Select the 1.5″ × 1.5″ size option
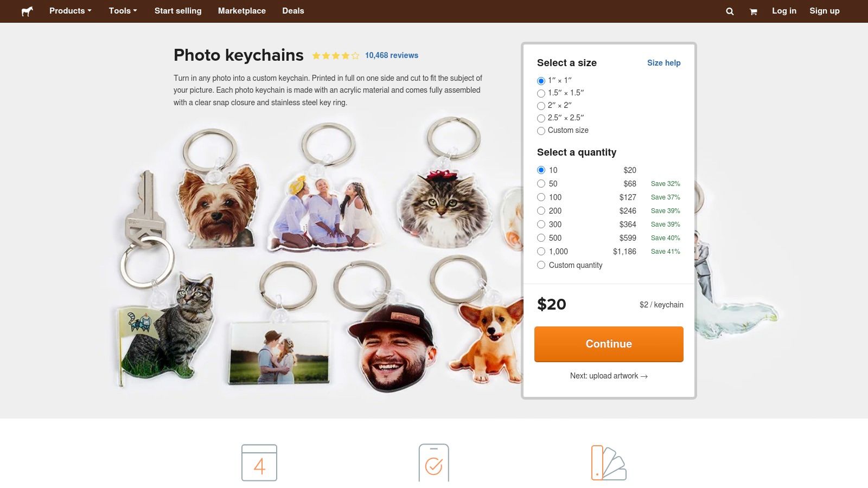Viewport: 868px width, 488px height. 541,93
